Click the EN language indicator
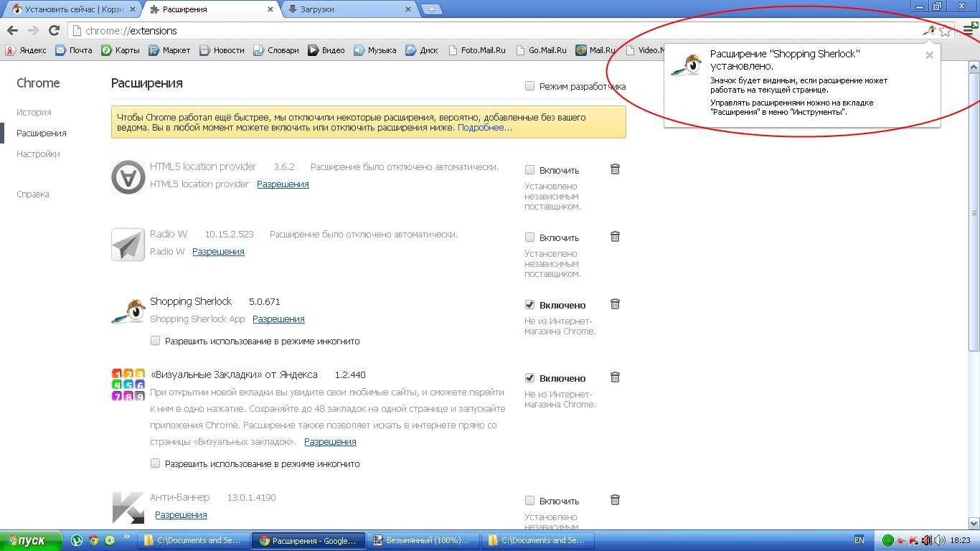The height and width of the screenshot is (551, 980). [x=859, y=540]
